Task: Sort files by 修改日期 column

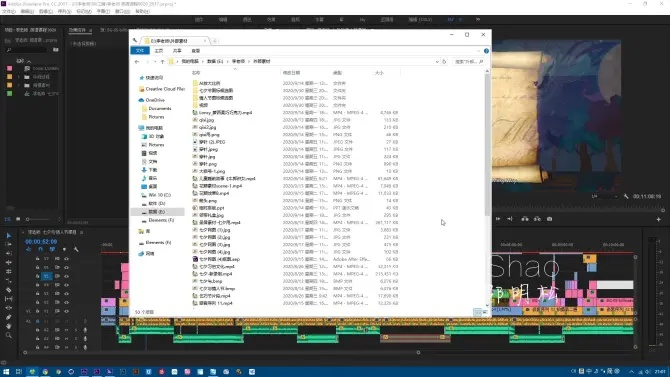Action: (291, 73)
